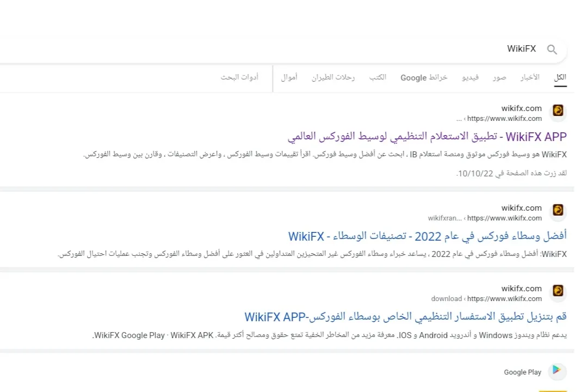Click the first result's snippet starting WikiFX هو وسيط
This screenshot has height=392, width=588.
325,154
